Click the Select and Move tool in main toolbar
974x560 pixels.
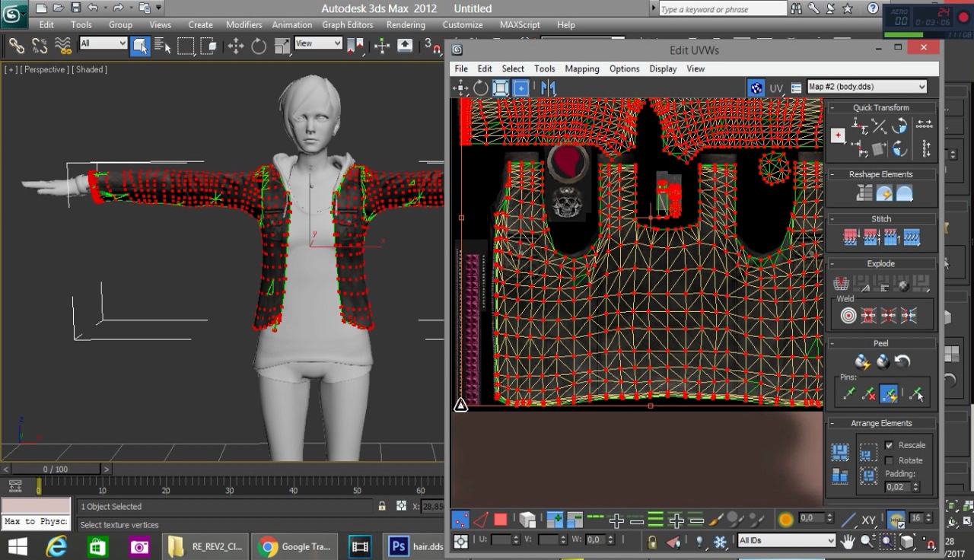[236, 46]
